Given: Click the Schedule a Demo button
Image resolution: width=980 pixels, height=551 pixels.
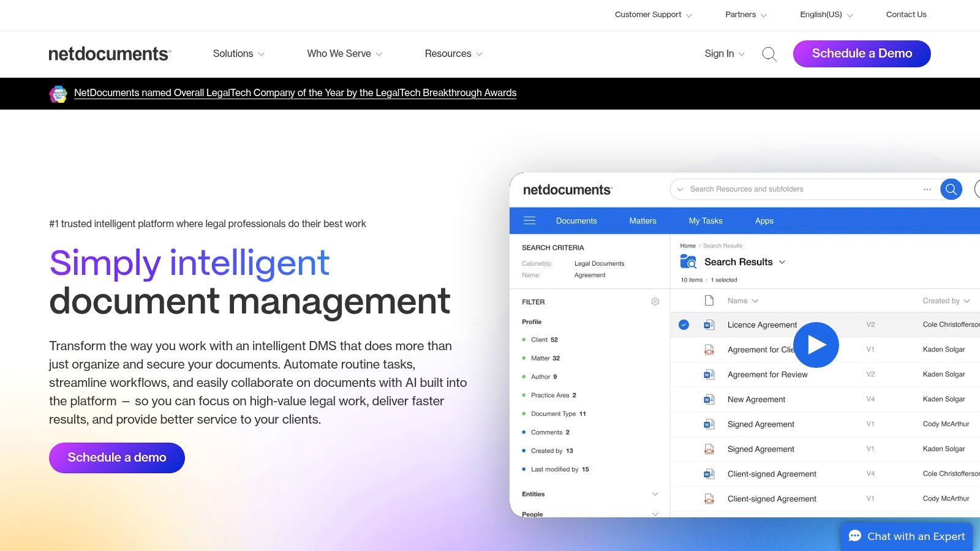Looking at the screenshot, I should tap(861, 54).
